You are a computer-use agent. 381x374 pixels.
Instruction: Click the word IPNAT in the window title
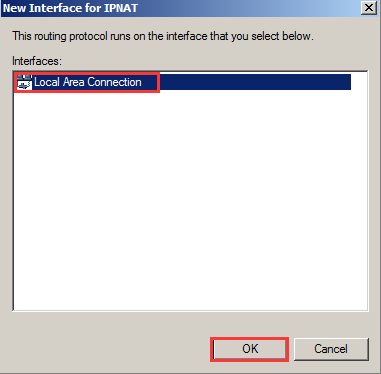pos(121,8)
